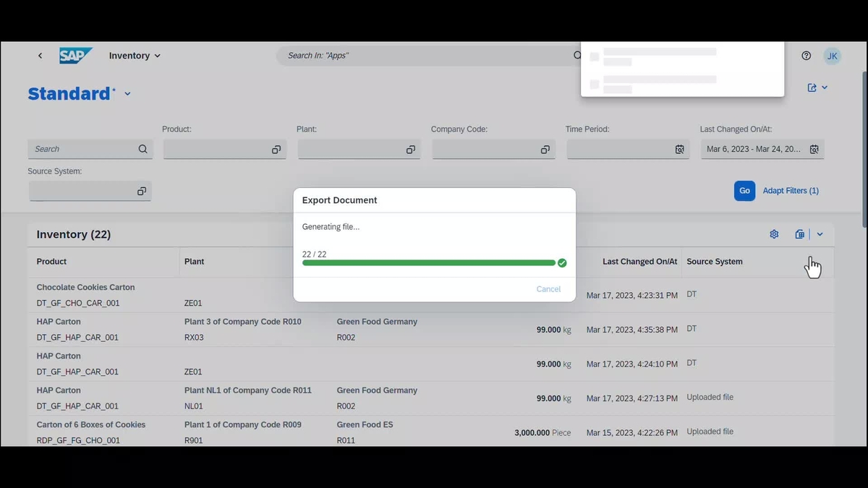Click the NL01 plant code

(193, 406)
